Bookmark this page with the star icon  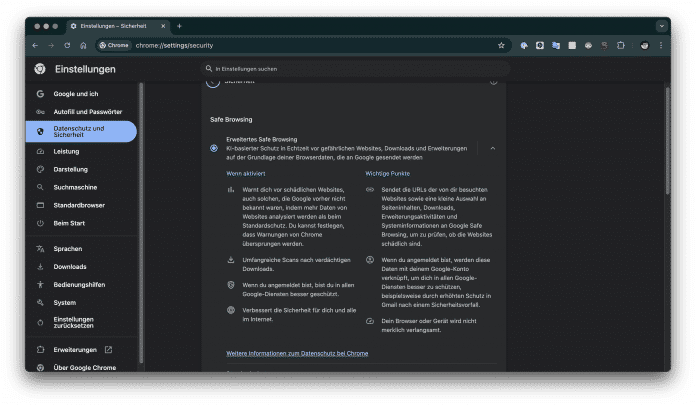tap(501, 45)
